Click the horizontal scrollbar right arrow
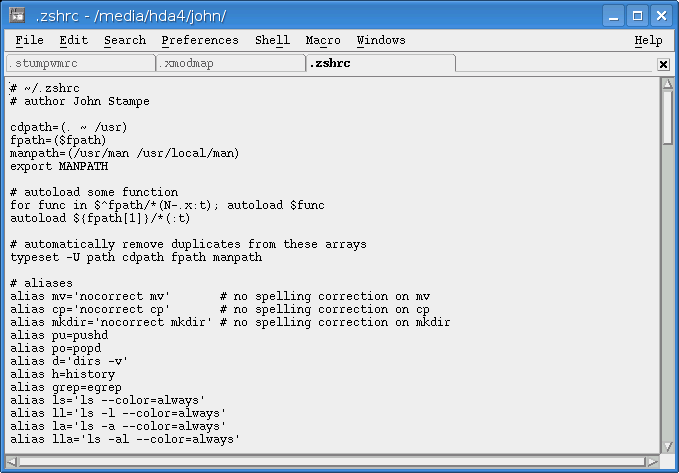Image resolution: width=679 pixels, height=473 pixels. 652,462
